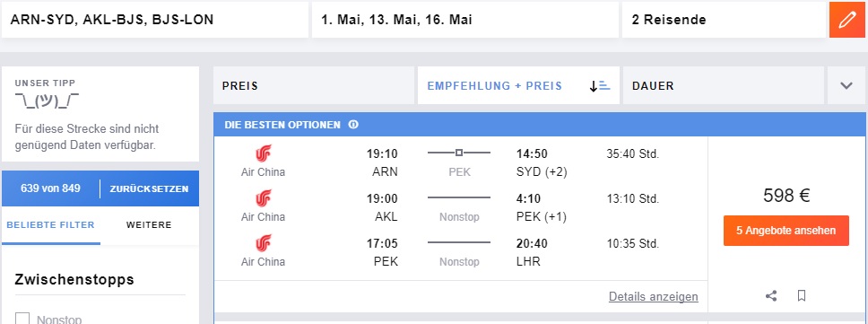
Task: Switch to the Weitere filter tab
Action: click(x=149, y=225)
